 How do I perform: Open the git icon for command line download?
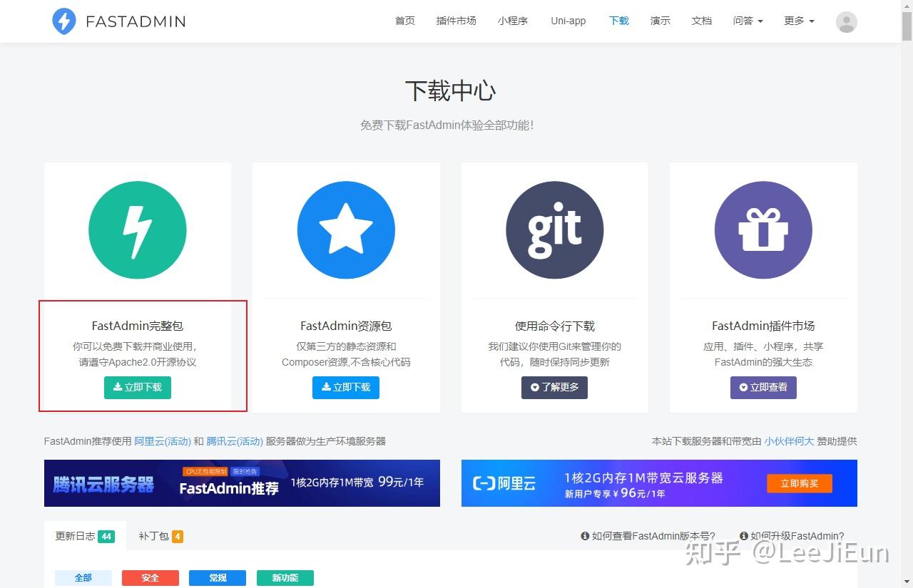(x=554, y=229)
